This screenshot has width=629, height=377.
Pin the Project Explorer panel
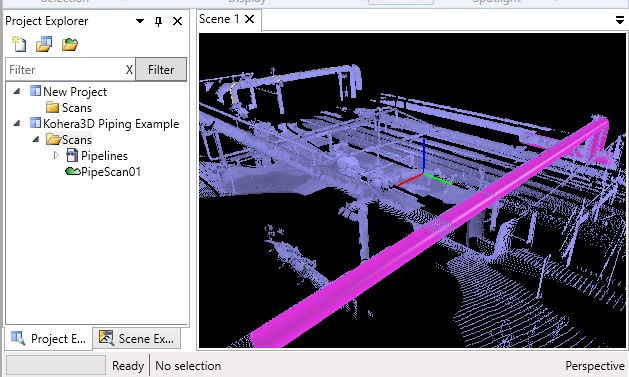pyautogui.click(x=158, y=21)
